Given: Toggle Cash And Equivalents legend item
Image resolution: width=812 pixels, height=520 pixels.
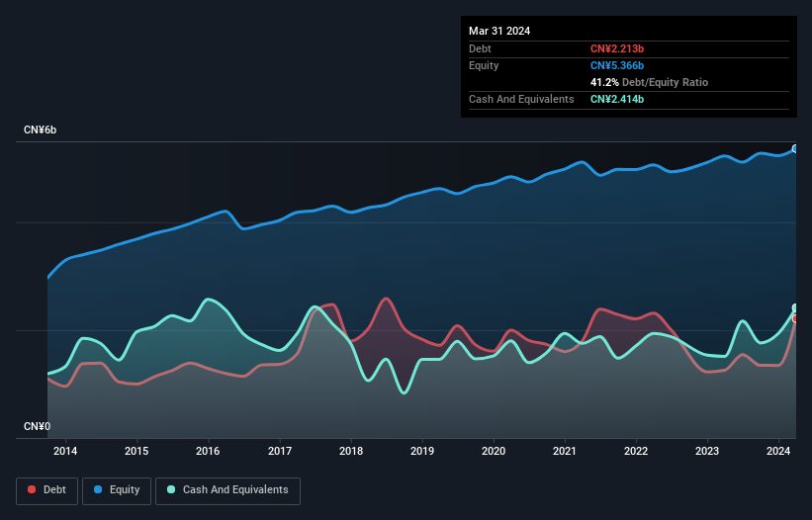Looking at the screenshot, I should click(x=226, y=490).
